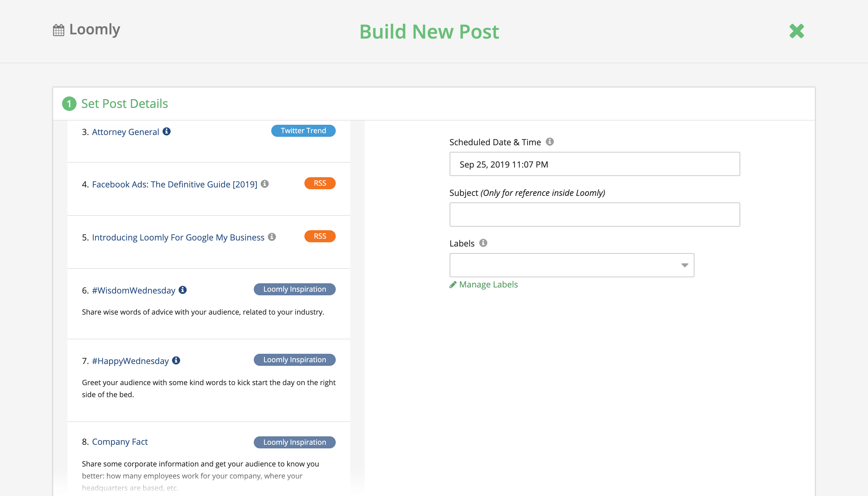
Task: Click the info icon next to Attorney General
Action: (167, 131)
